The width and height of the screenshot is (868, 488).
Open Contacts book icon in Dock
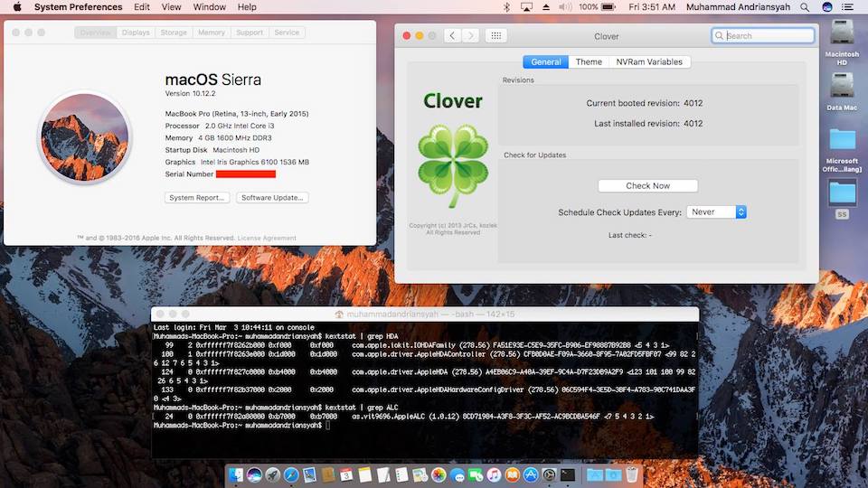click(328, 474)
